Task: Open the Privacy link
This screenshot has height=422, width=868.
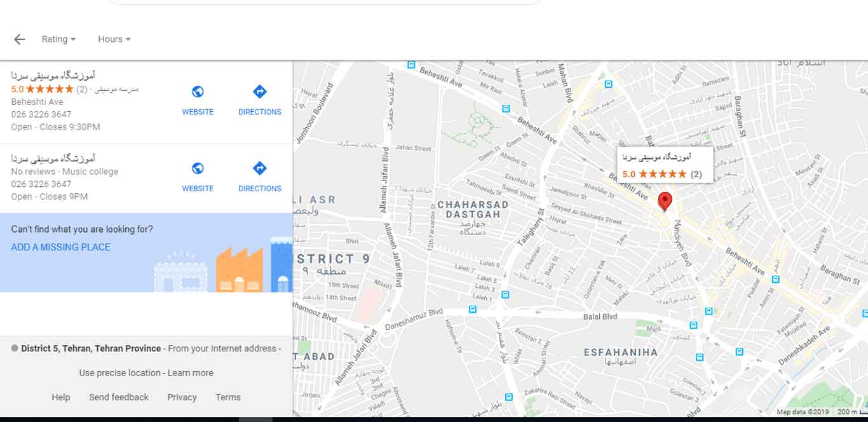Action: [x=182, y=397]
